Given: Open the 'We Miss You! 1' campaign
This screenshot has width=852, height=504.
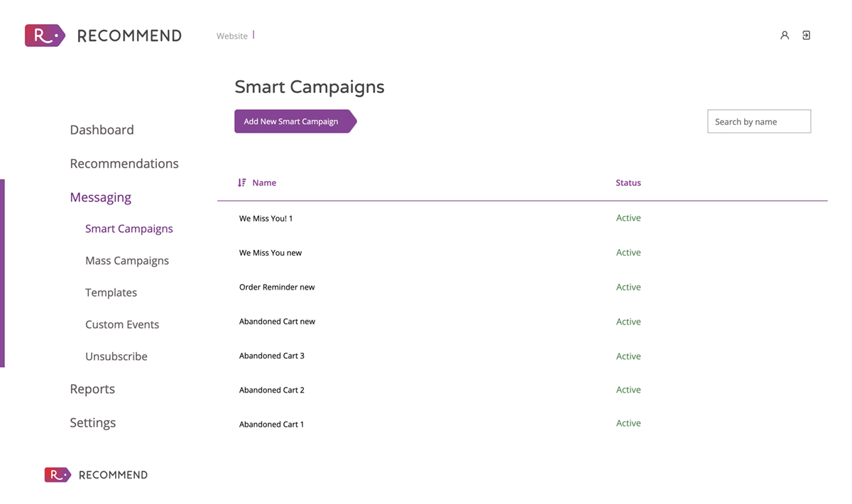Looking at the screenshot, I should pos(266,219).
